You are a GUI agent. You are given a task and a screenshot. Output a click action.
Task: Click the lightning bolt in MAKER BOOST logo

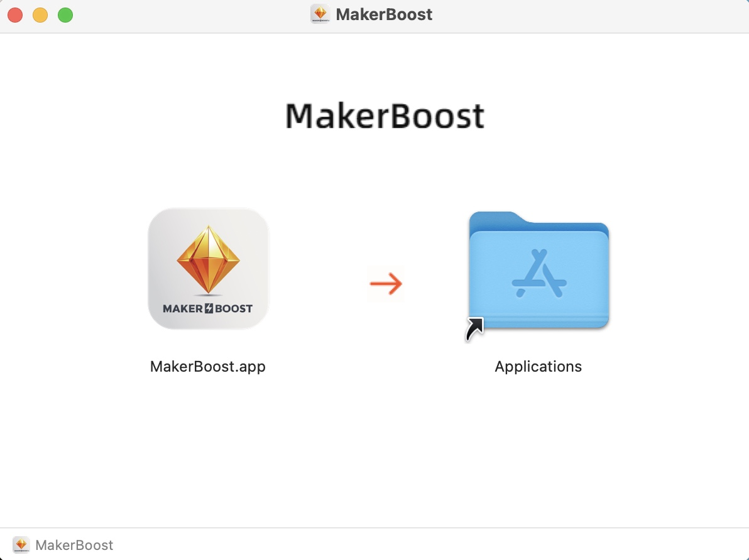pyautogui.click(x=208, y=308)
